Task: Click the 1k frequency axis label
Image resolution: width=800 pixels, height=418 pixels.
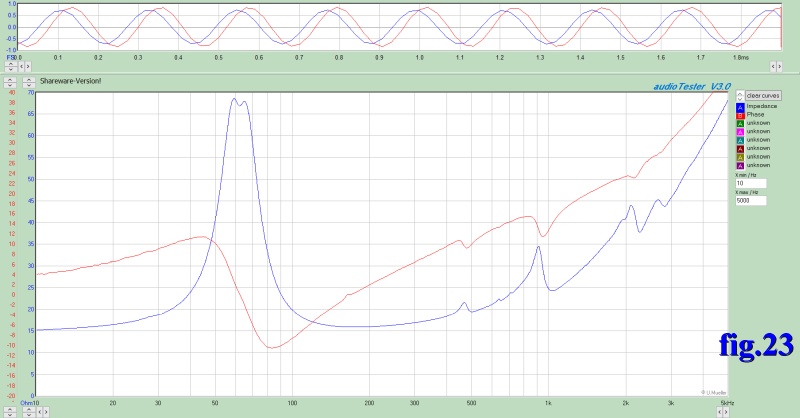Action: 548,403
